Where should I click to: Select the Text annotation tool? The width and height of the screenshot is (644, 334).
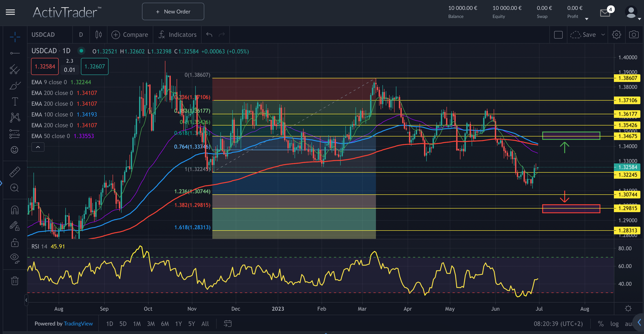pos(15,101)
